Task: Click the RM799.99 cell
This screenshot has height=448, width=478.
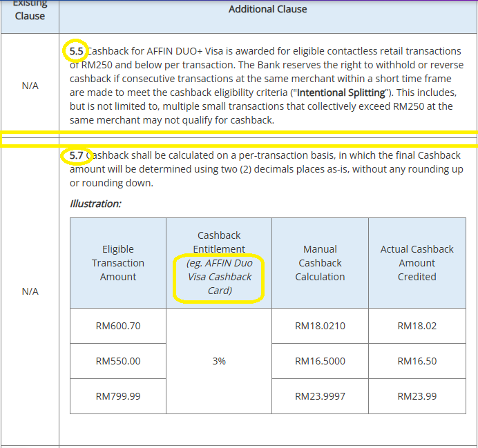Action: [x=118, y=396]
